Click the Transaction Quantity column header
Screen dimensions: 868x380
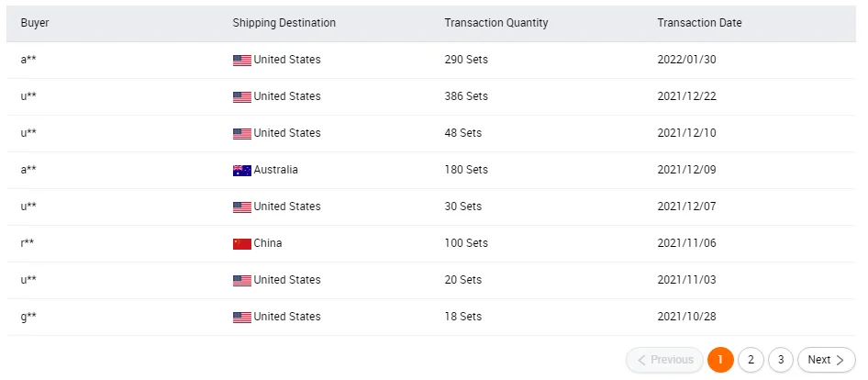pos(495,23)
